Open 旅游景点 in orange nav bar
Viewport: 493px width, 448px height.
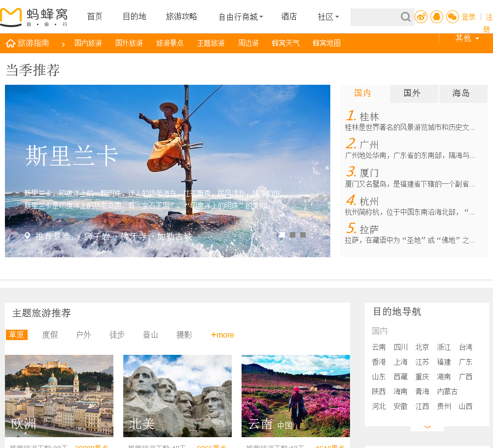170,43
